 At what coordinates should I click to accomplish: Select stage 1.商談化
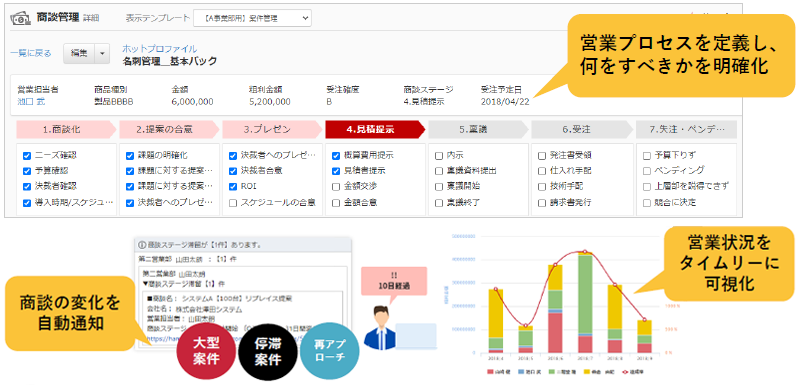pos(66,129)
